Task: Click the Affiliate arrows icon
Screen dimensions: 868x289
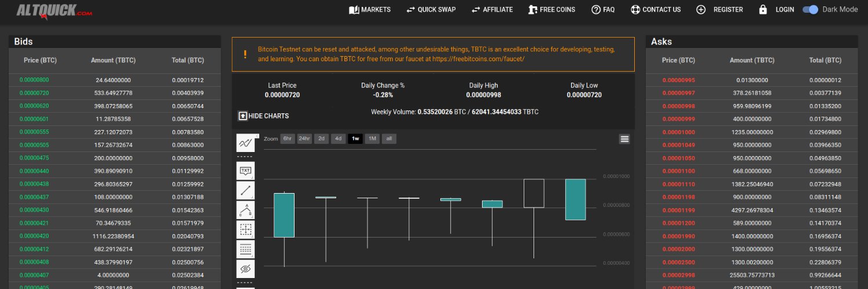Action: click(476, 10)
